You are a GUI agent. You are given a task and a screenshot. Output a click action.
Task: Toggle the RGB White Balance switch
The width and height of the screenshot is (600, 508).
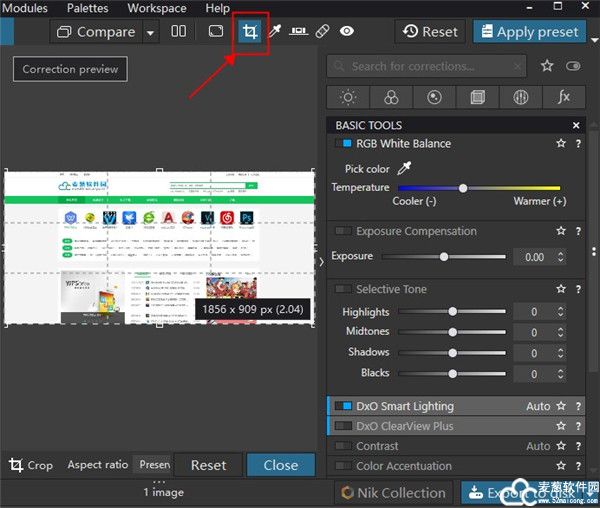[343, 144]
